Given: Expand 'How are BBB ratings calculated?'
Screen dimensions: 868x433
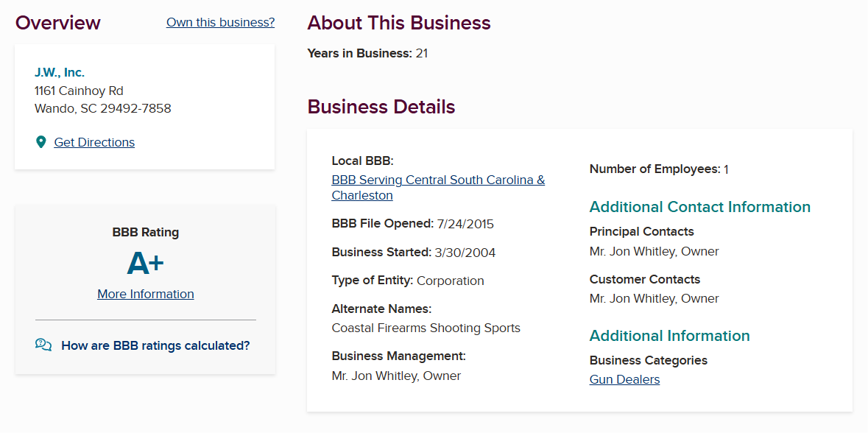Looking at the screenshot, I should tap(155, 345).
